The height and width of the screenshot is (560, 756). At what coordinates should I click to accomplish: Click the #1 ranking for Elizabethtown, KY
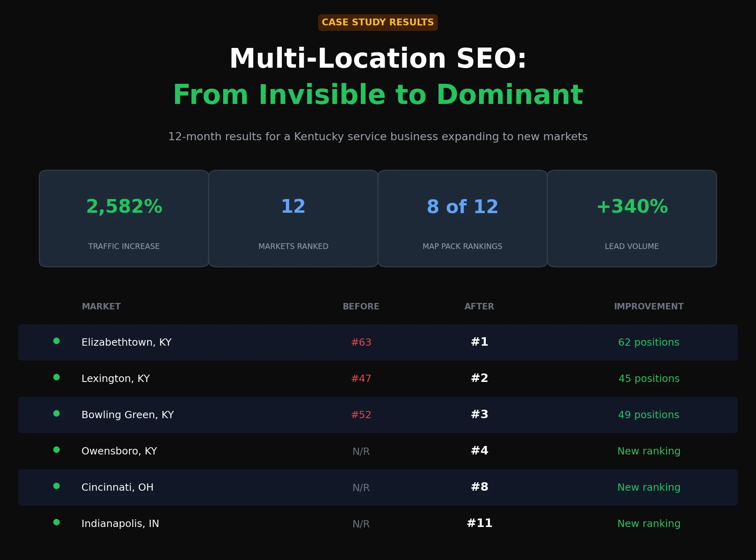pos(479,342)
